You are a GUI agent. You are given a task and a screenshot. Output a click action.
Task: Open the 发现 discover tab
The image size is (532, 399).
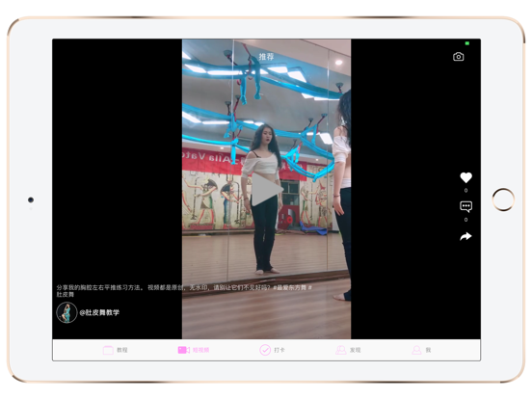coord(348,350)
